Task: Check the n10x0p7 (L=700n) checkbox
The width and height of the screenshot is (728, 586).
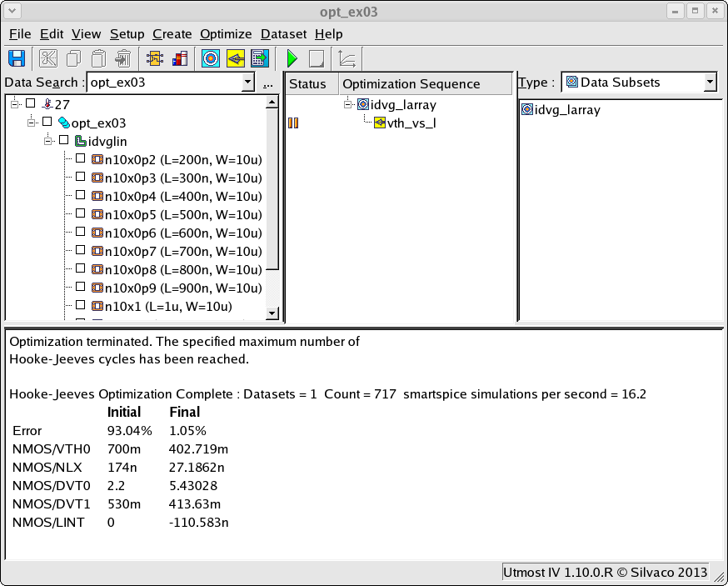Action: tap(80, 250)
